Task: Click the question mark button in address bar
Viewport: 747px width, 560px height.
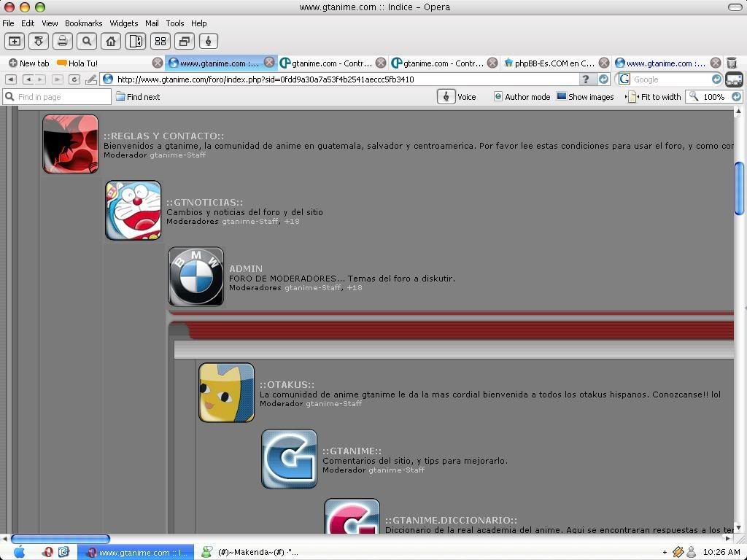Action: (586, 79)
